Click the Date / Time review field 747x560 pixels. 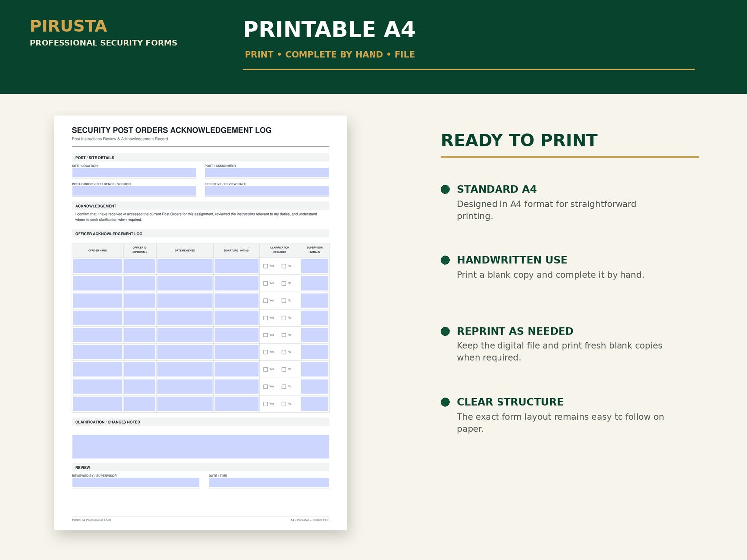click(x=268, y=482)
